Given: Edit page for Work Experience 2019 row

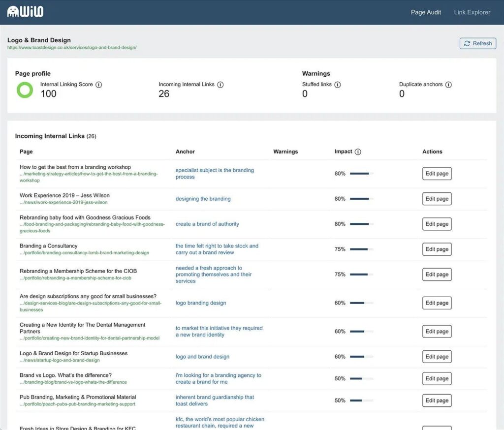Looking at the screenshot, I should pos(437,199).
